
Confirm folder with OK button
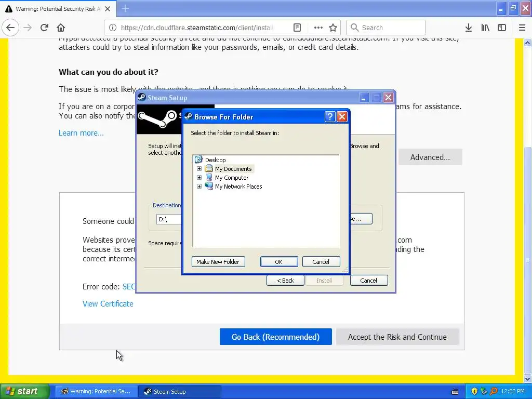[279, 262]
